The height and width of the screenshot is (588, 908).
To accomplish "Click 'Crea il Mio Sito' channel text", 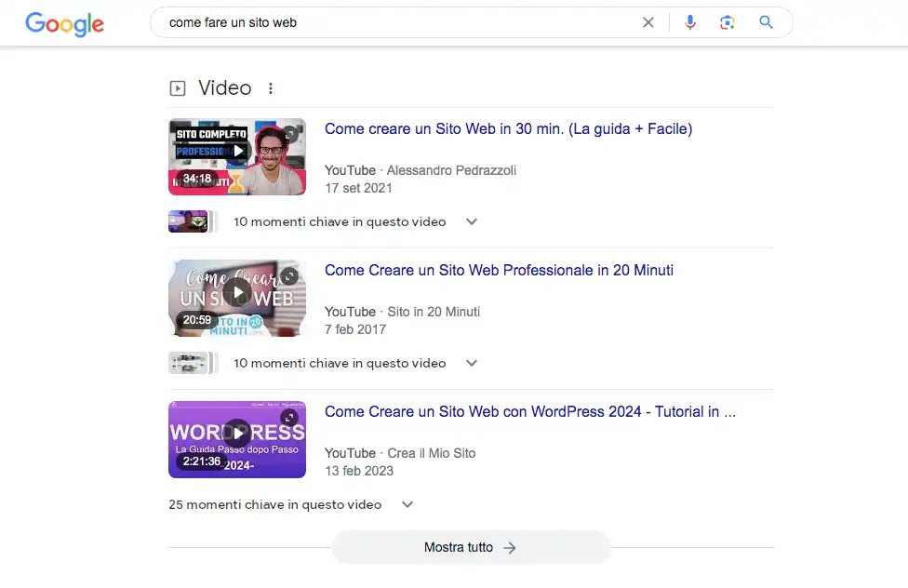I will pos(432,453).
